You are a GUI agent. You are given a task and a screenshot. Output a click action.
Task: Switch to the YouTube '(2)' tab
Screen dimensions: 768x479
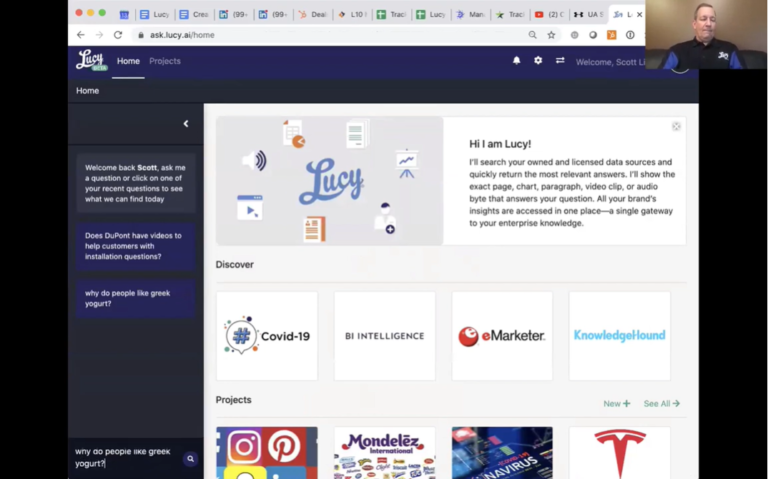point(550,15)
